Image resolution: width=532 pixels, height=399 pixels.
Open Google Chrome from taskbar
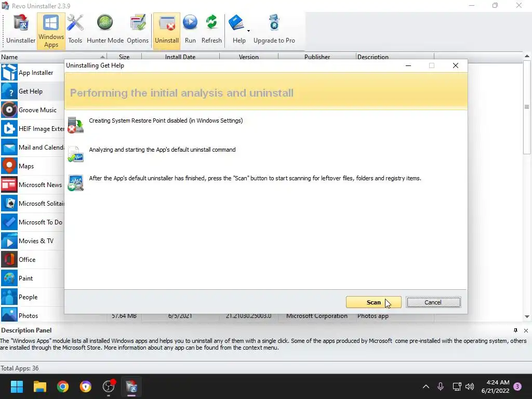tap(63, 387)
